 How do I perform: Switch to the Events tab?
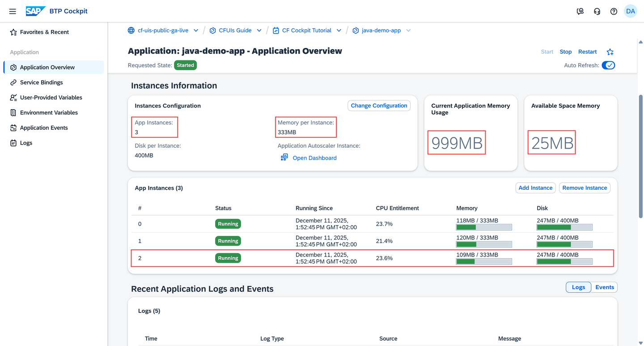coord(605,287)
